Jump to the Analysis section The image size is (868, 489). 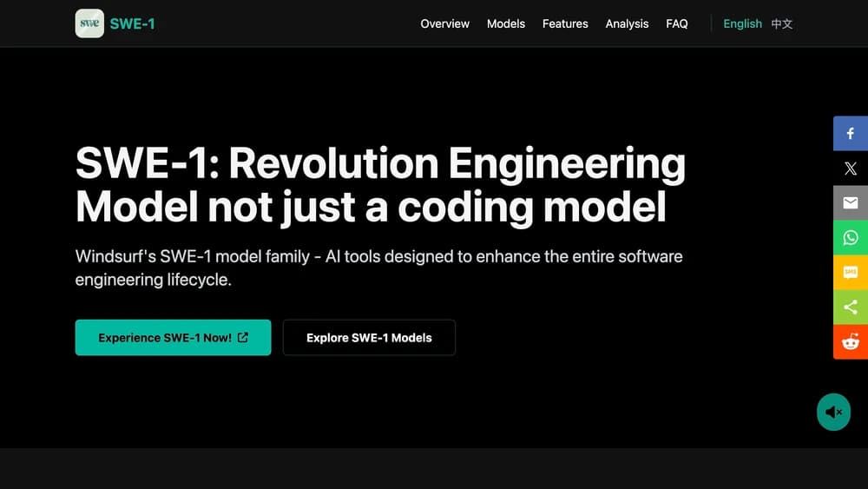(x=627, y=23)
